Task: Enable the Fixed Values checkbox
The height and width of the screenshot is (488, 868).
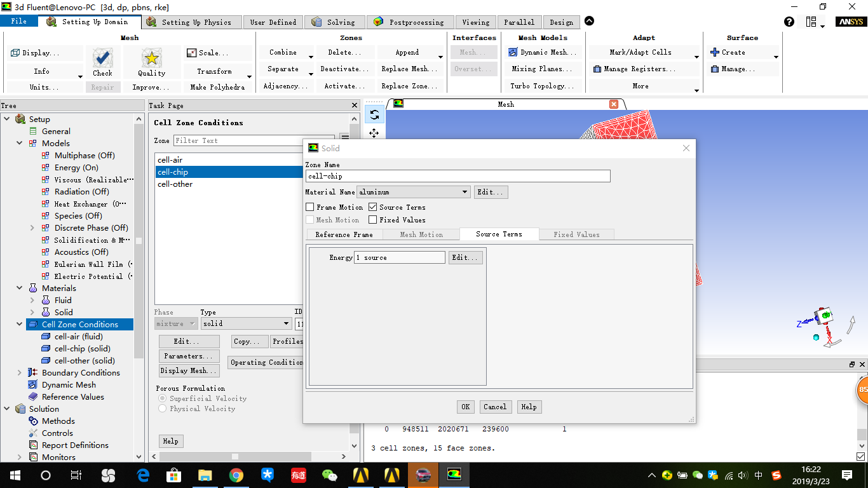Action: click(x=373, y=219)
